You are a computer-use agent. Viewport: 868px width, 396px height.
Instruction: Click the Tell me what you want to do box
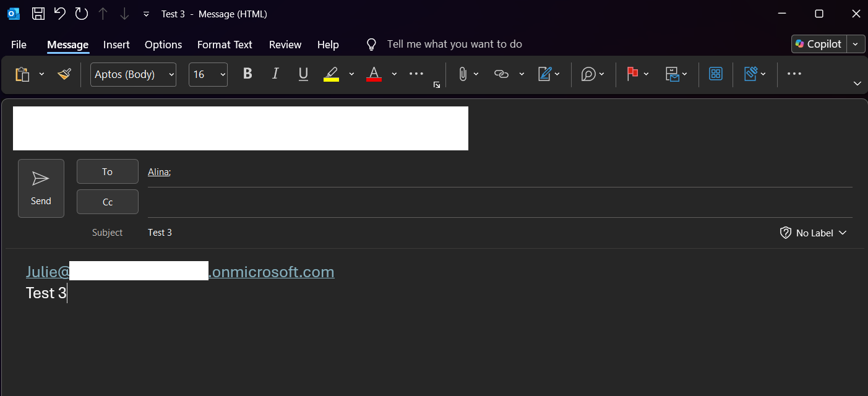click(x=454, y=45)
